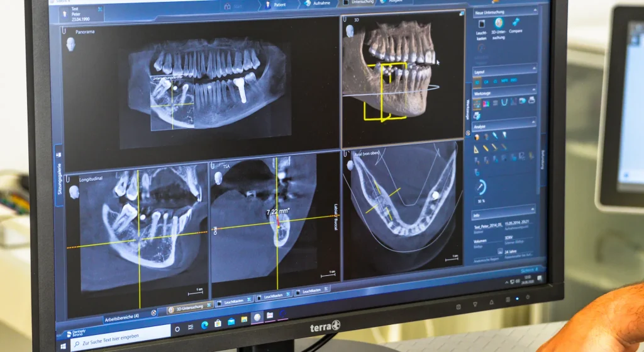Open Microsoft Store from the taskbar
Viewport: 644px width, 352px height.
click(218, 323)
